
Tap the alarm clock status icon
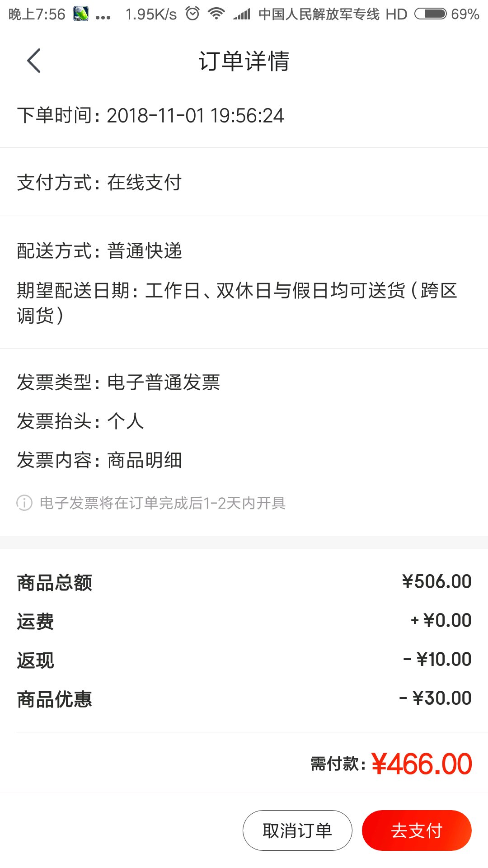click(x=192, y=14)
